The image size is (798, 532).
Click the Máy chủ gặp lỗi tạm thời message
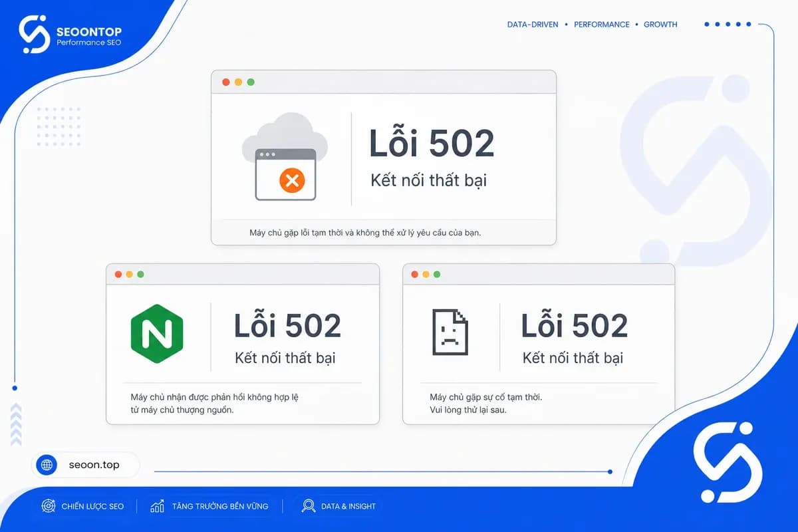[x=365, y=233]
